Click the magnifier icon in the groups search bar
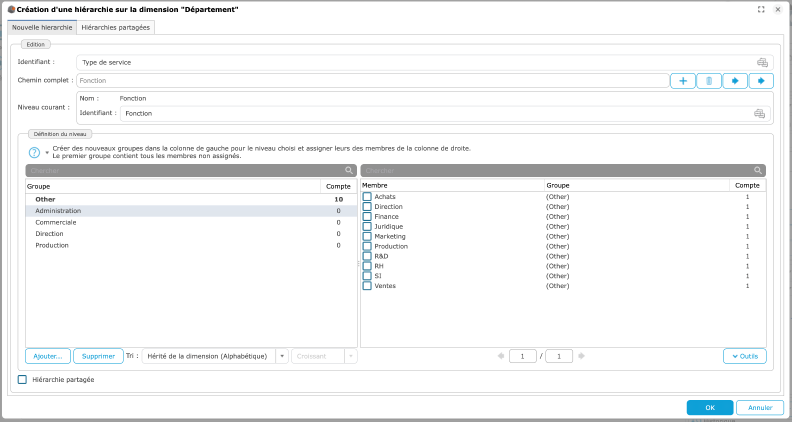Screen dimensions: 792x422 click(349, 171)
